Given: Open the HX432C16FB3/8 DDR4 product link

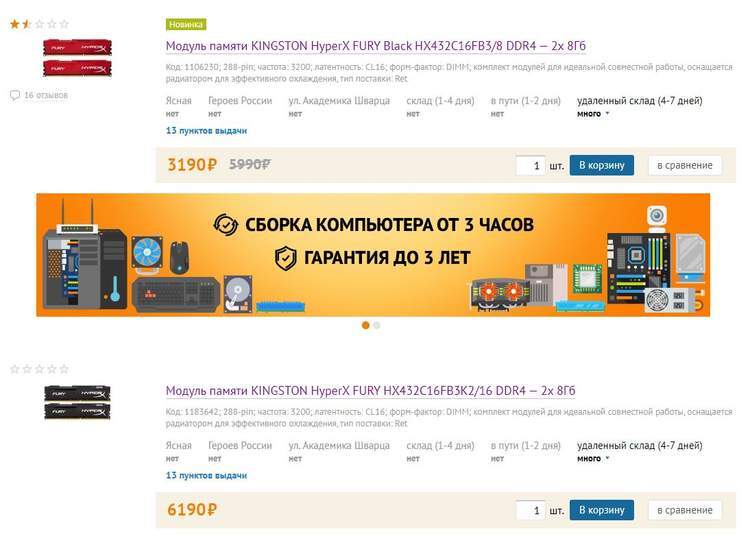Looking at the screenshot, I should point(375,46).
